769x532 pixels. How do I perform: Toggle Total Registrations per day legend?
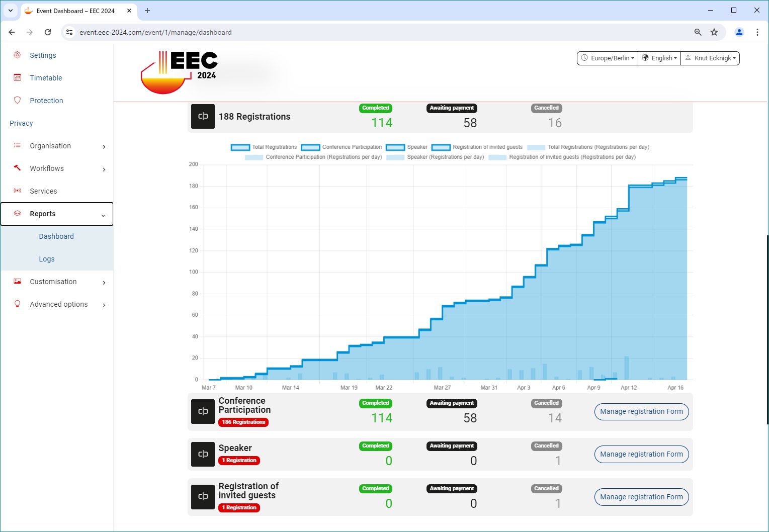coord(588,147)
